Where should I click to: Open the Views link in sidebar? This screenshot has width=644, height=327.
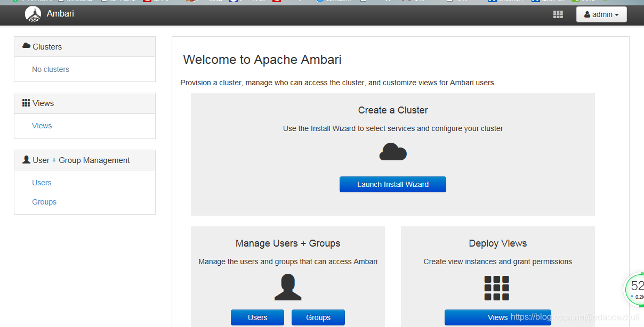[42, 126]
